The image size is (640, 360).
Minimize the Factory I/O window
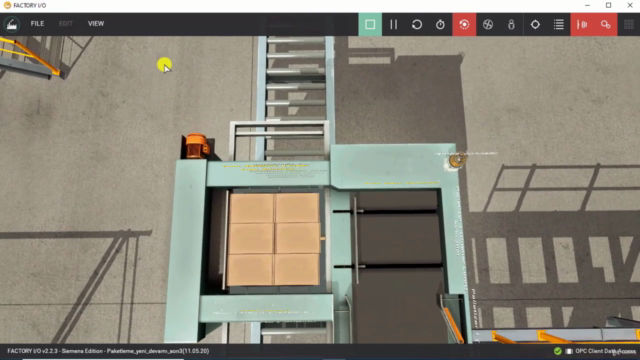pos(587,5)
